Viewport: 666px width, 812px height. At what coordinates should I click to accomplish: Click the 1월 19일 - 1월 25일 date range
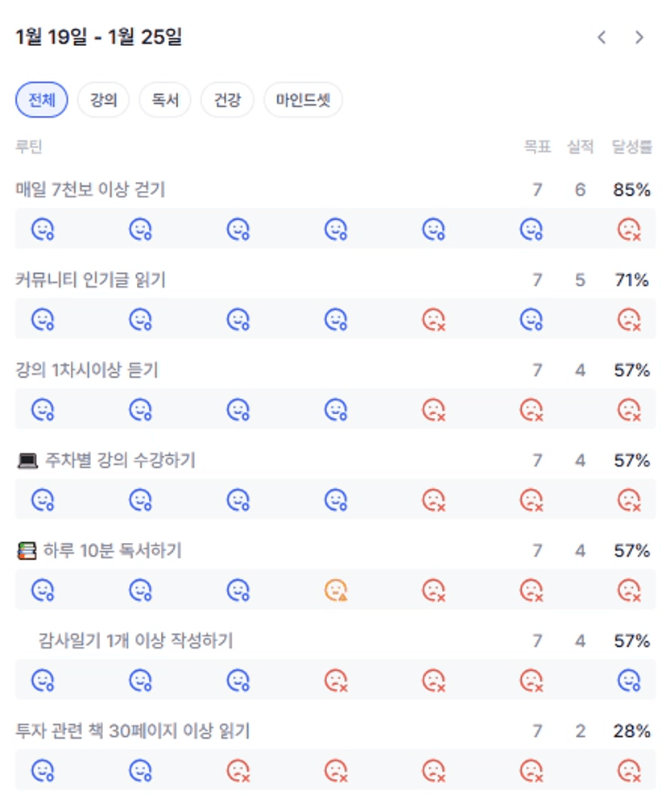click(98, 37)
